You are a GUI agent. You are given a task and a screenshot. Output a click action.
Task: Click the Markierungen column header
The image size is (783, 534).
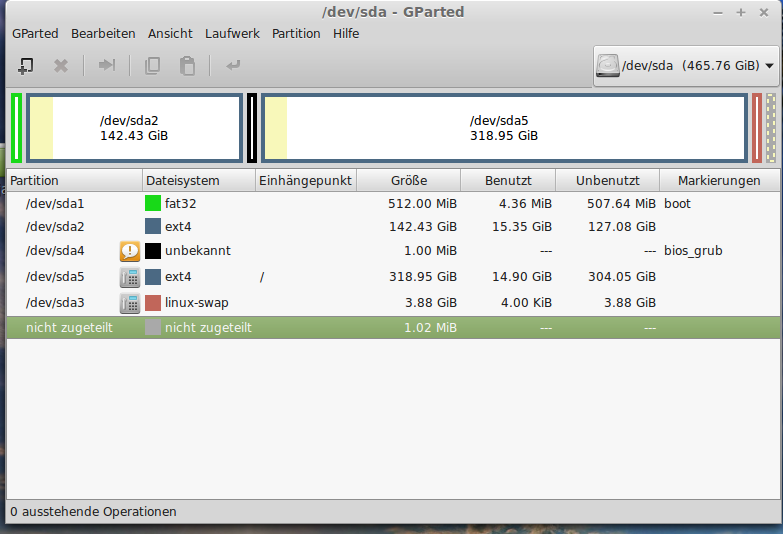tap(719, 180)
